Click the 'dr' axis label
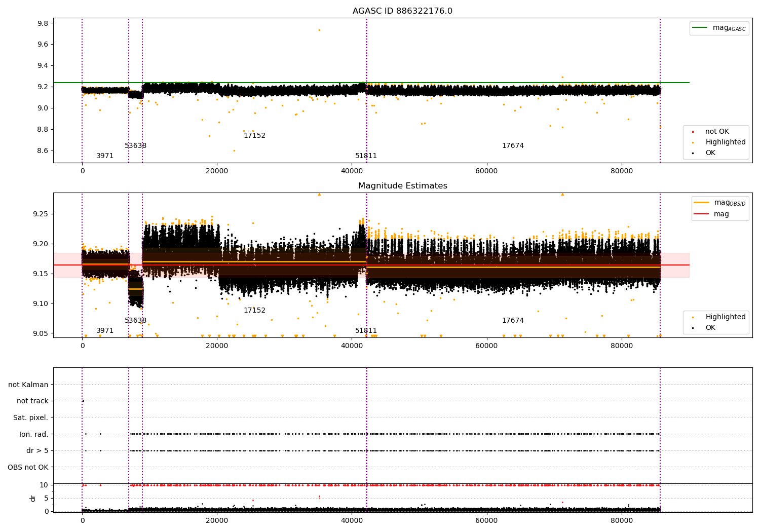760x532 pixels. click(x=33, y=498)
